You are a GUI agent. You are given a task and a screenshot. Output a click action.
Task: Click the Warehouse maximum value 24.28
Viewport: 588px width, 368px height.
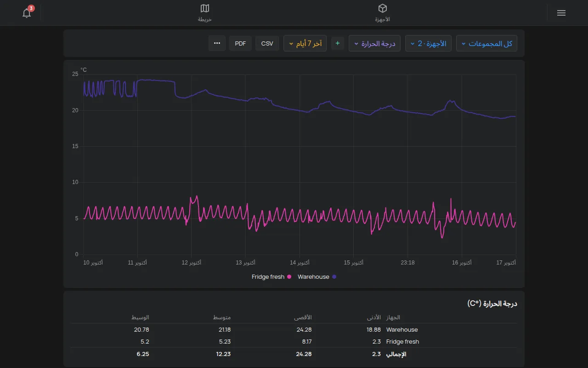(303, 330)
